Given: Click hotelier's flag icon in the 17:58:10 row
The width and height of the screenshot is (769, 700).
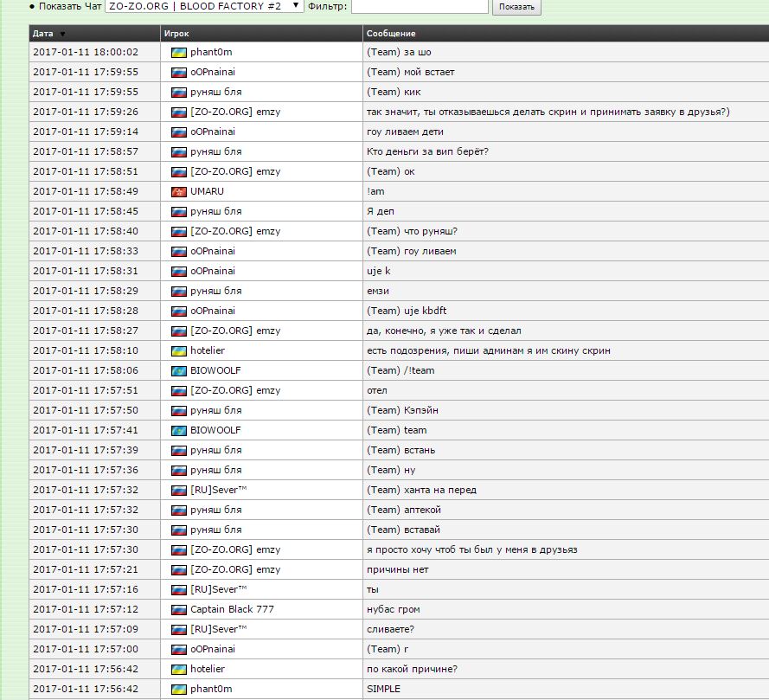Looking at the screenshot, I should [179, 350].
